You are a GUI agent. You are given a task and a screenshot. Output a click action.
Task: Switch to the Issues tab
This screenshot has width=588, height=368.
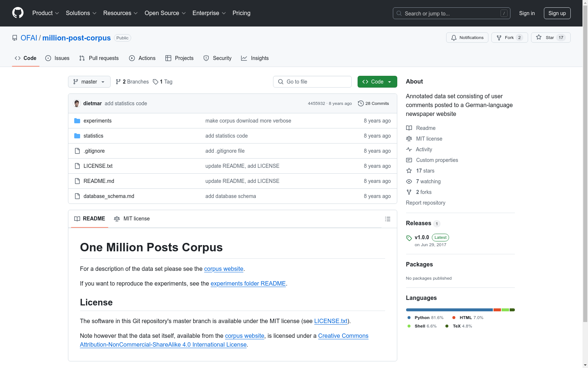pos(57,58)
